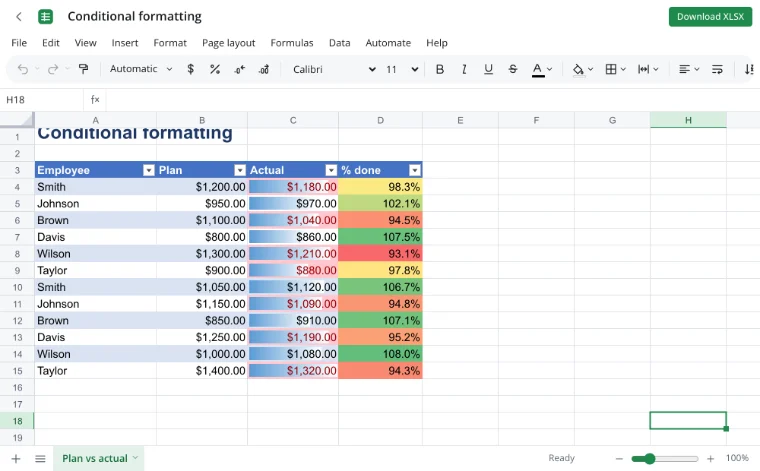Open the number format Automatic dropdown
Image resolution: width=760 pixels, height=471 pixels.
tap(141, 69)
